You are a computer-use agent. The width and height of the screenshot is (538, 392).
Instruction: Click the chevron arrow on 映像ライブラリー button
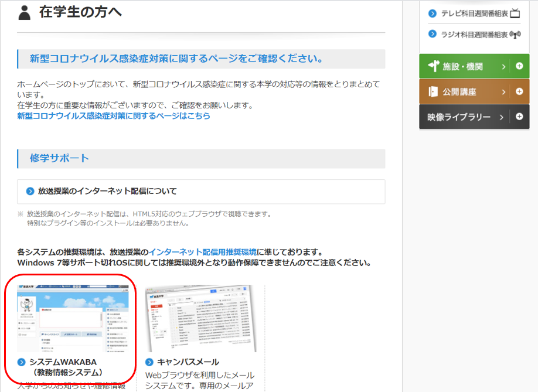point(501,117)
